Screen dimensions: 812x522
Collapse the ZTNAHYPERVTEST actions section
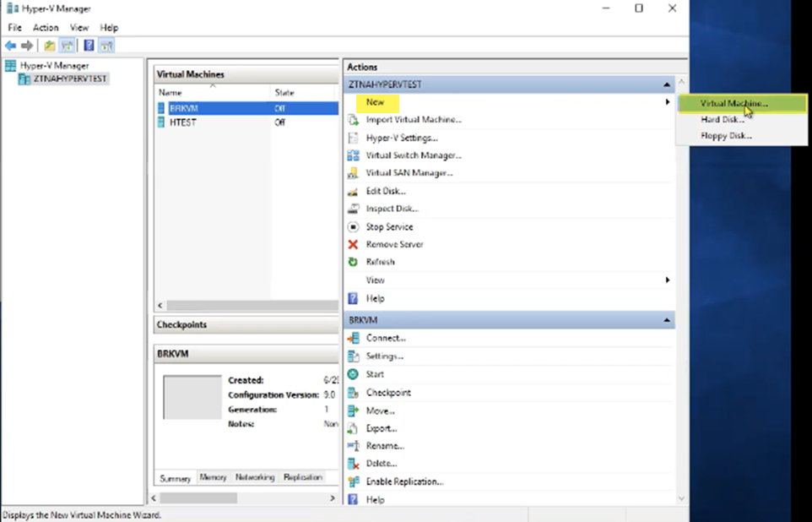pyautogui.click(x=668, y=84)
